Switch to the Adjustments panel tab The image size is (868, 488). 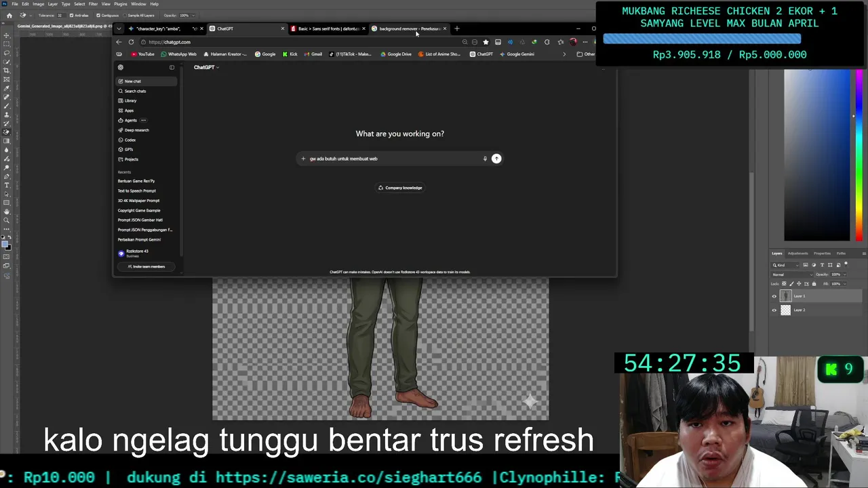pos(798,253)
